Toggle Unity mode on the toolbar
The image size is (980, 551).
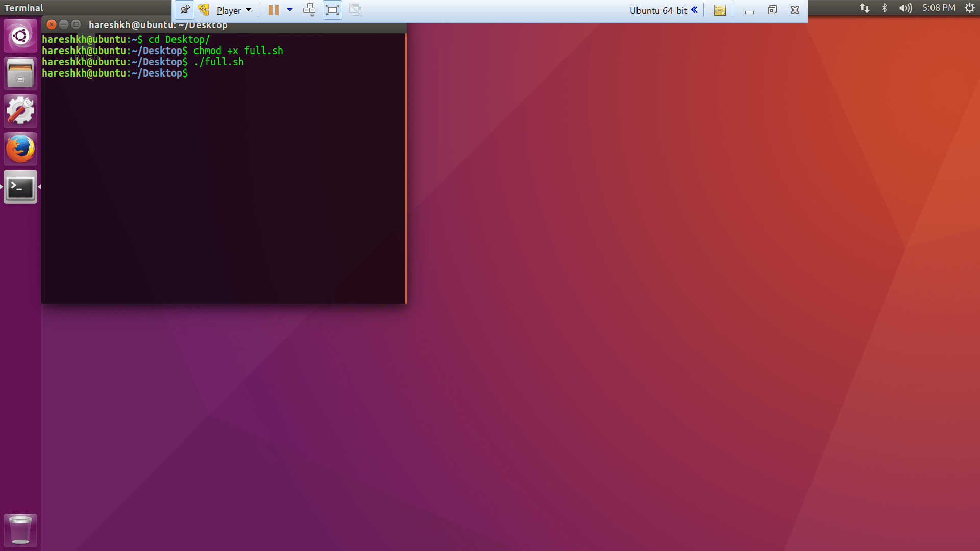(355, 10)
